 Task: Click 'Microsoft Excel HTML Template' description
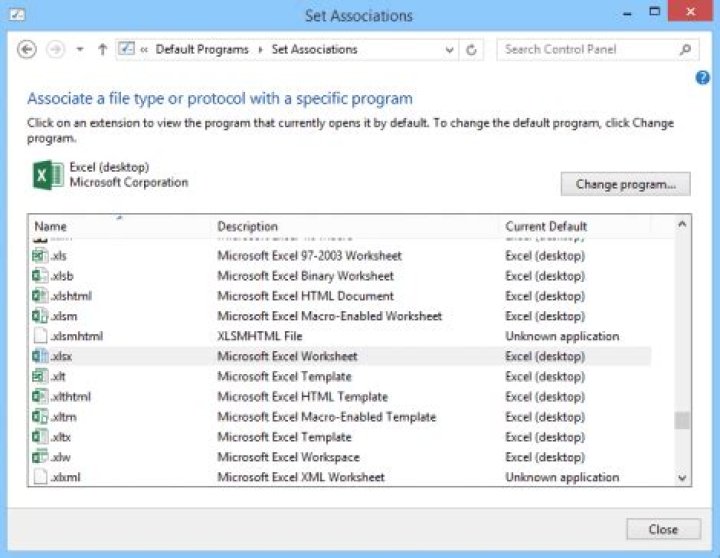click(302, 397)
